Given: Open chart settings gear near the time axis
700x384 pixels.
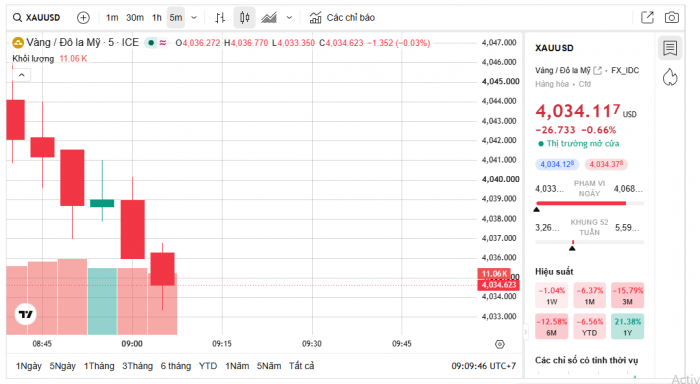Looking at the screenshot, I should (500, 344).
